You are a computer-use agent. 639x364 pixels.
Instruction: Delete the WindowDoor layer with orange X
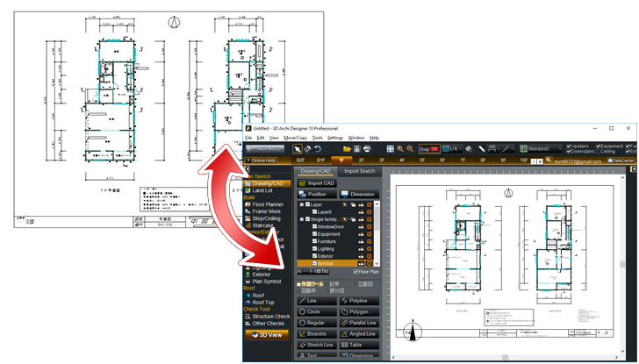[370, 227]
